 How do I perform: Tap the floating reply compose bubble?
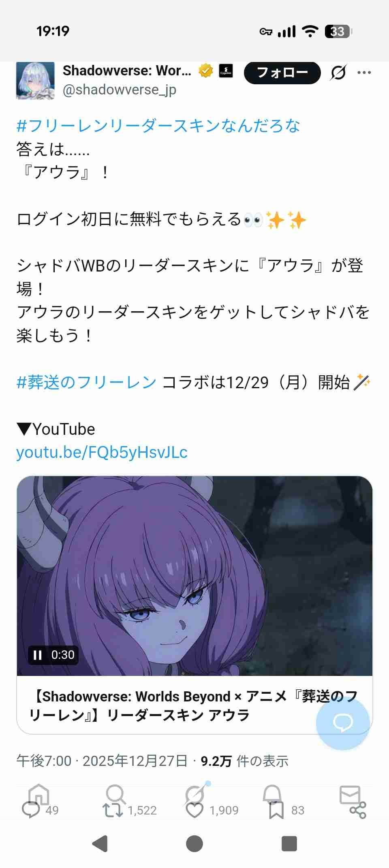(x=343, y=723)
